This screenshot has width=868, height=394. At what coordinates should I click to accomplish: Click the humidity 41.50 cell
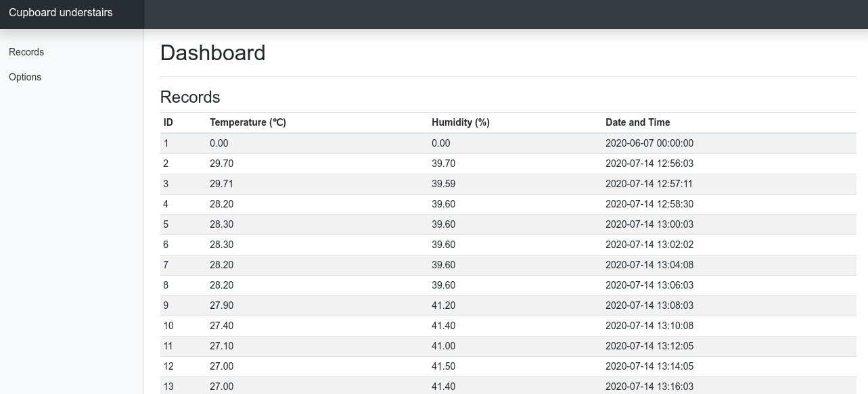(x=443, y=366)
